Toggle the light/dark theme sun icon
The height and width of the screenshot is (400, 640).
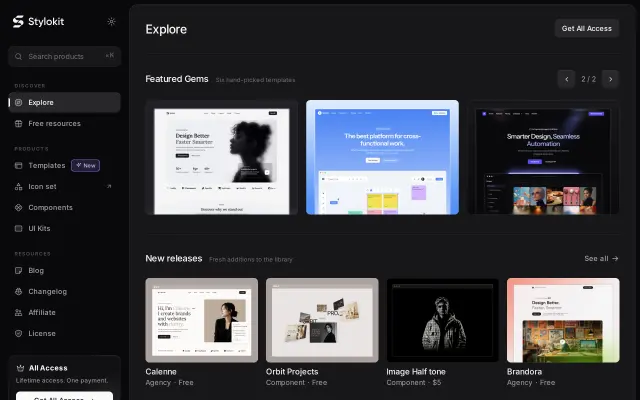[111, 22]
